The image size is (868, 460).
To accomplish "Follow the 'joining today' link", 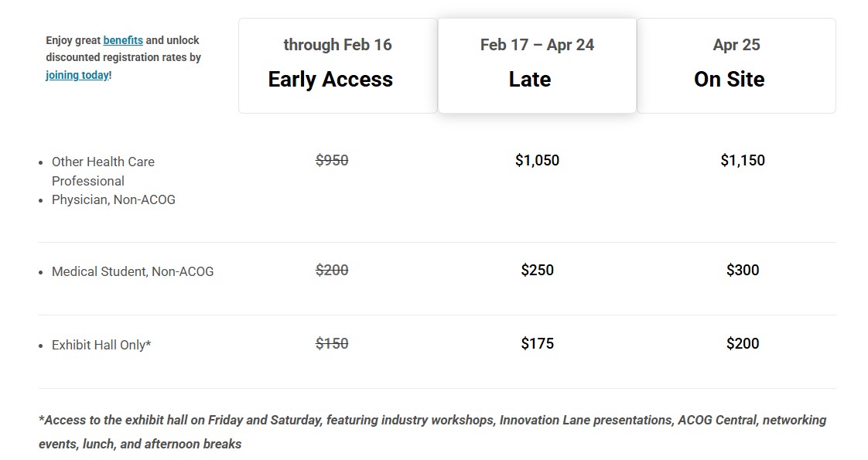I will (77, 75).
